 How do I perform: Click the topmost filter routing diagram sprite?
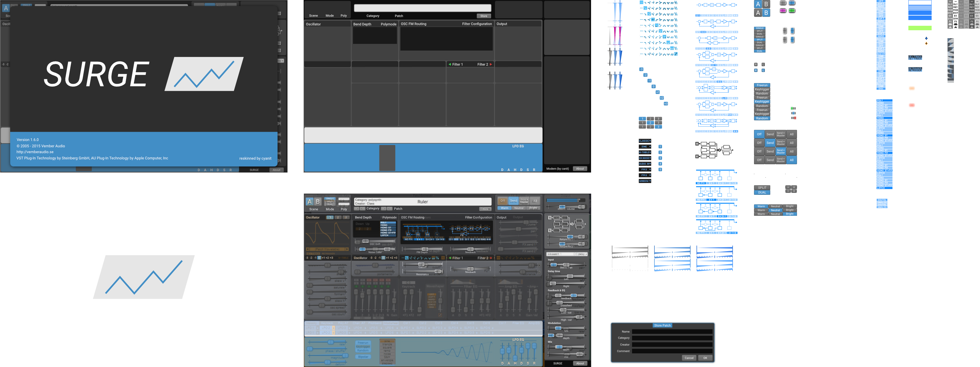[x=717, y=5]
